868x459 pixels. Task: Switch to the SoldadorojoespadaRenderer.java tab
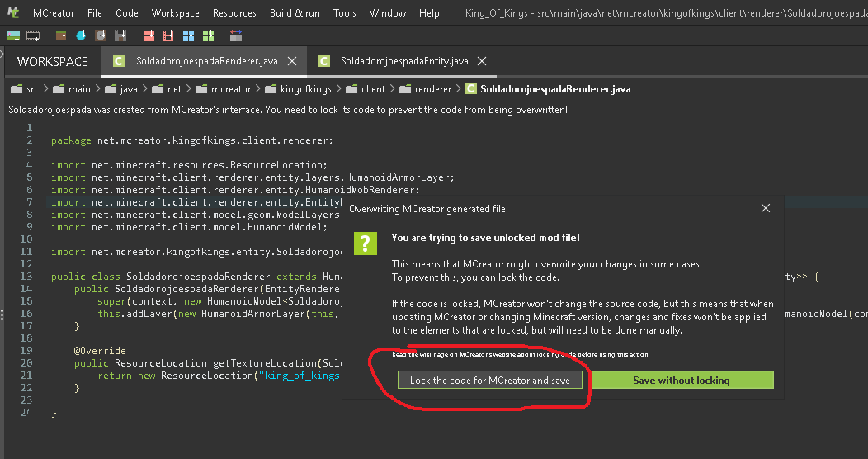pos(203,61)
